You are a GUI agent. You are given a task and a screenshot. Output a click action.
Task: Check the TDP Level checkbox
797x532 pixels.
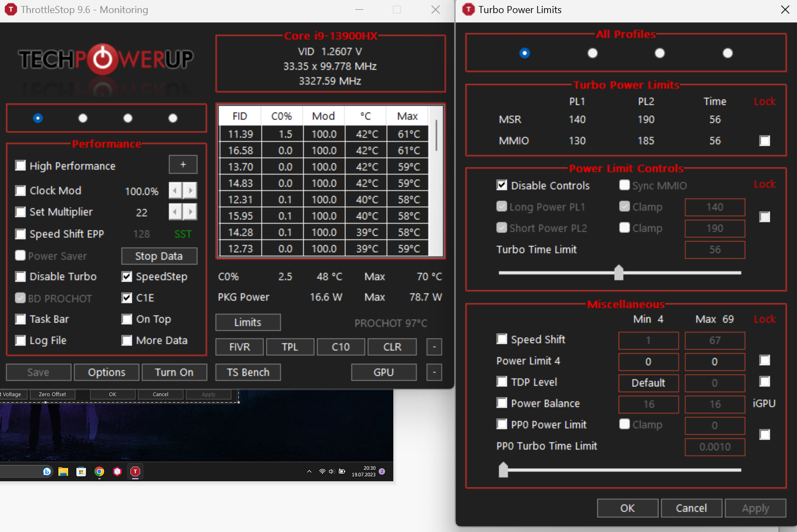[502, 382]
